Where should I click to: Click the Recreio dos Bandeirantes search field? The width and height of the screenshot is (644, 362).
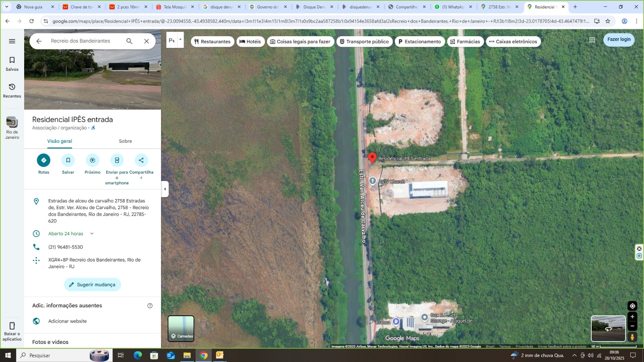85,41
